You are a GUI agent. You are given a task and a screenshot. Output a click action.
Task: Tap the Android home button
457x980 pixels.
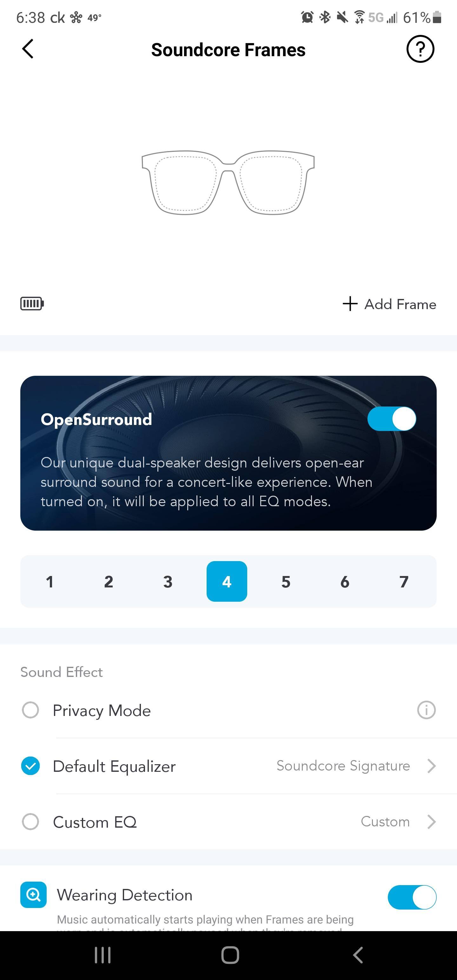[230, 955]
